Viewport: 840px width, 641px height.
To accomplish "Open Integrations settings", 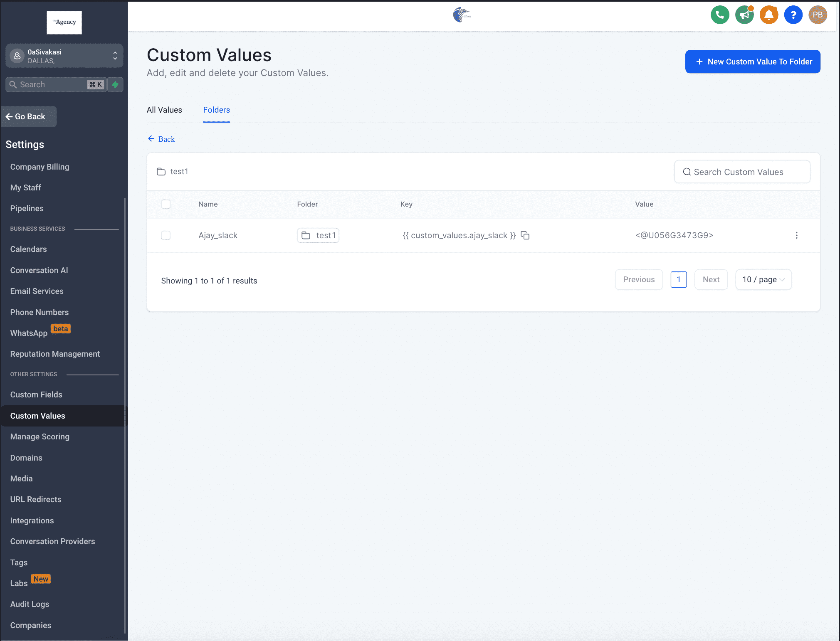I will (32, 521).
